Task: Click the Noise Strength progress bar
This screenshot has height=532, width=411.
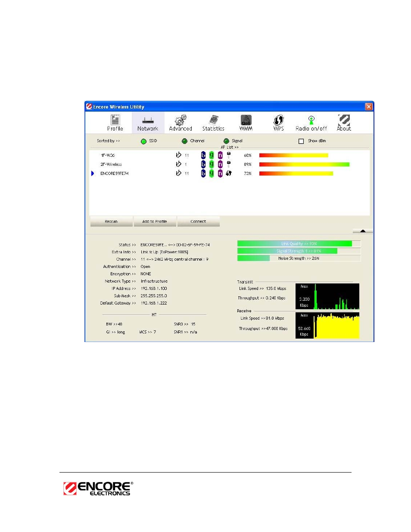Action: 299,258
